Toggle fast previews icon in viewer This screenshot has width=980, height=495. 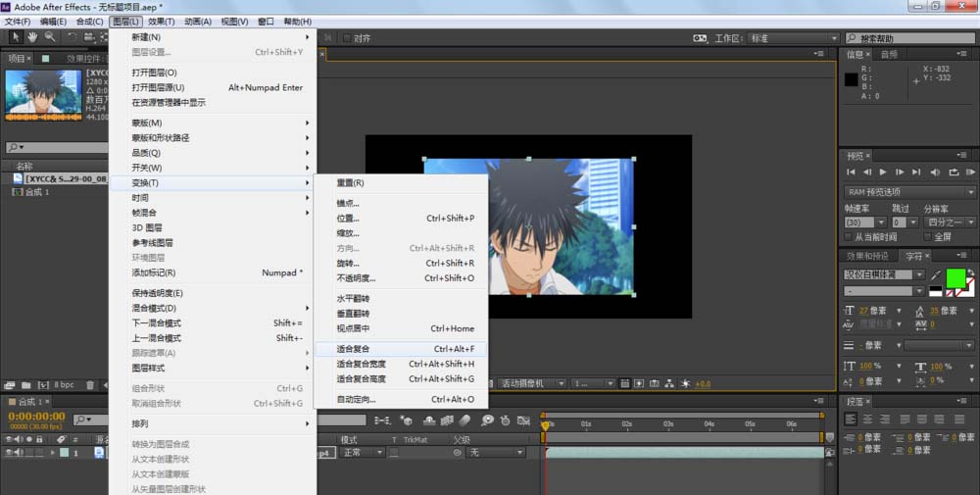tap(639, 384)
